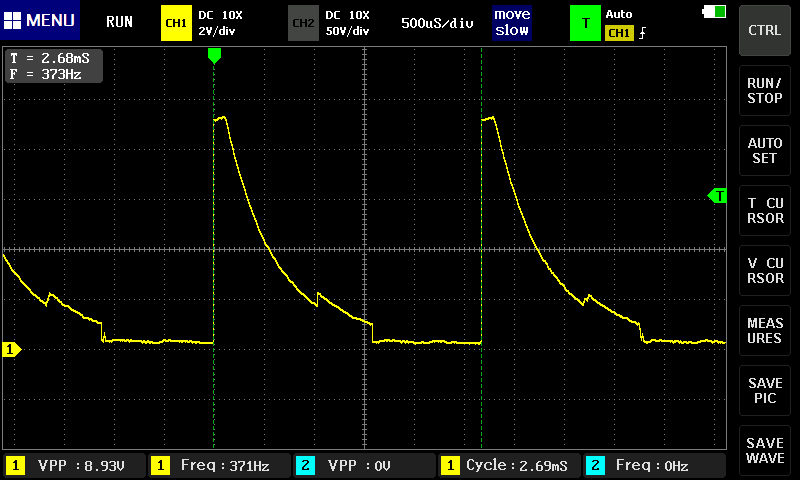Open CH2 DC 10X 50V/div settings

(347, 23)
